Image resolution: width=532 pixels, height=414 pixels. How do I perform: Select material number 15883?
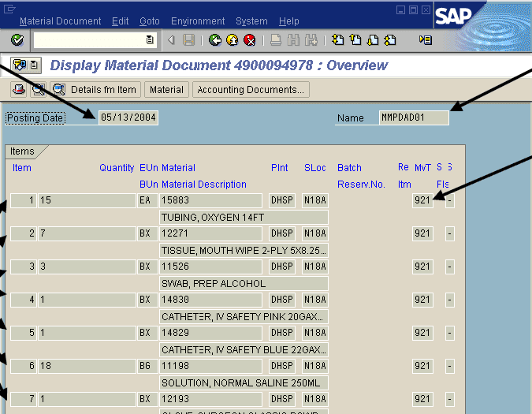[210, 200]
